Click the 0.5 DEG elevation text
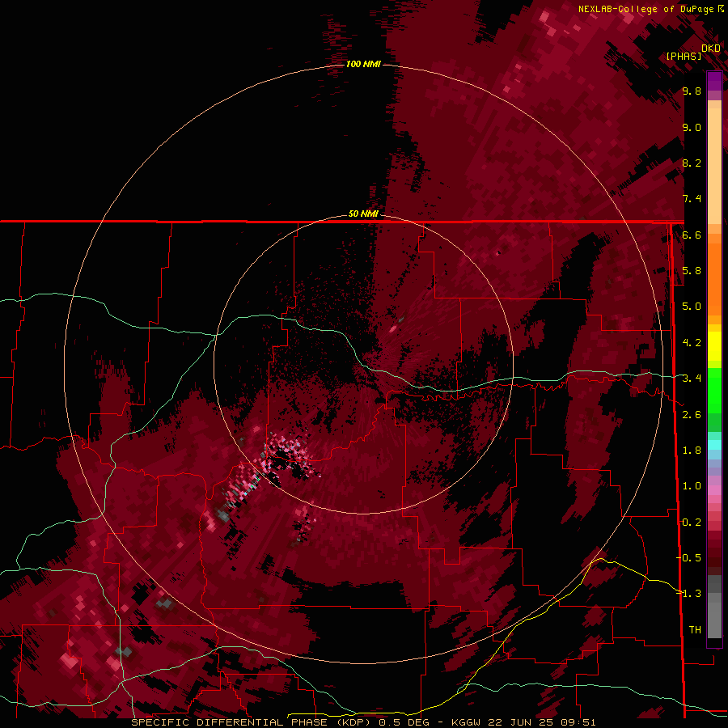Image resolution: width=728 pixels, height=728 pixels. pos(404,722)
